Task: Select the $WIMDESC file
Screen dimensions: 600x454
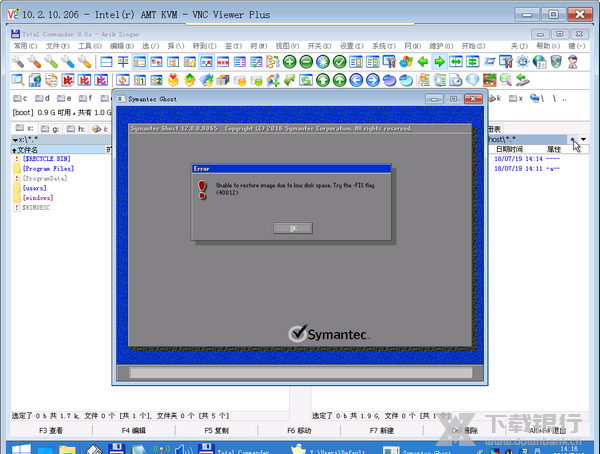Action: pos(36,207)
